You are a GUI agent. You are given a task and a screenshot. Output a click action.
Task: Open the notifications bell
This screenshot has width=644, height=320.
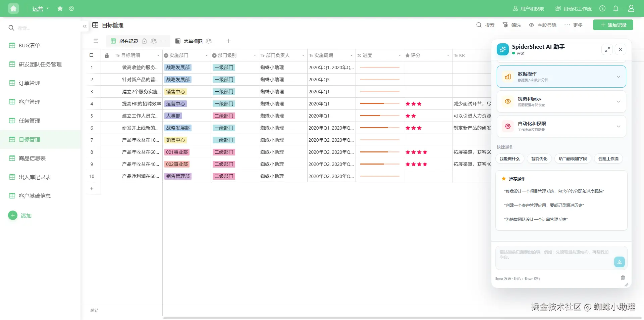point(616,8)
